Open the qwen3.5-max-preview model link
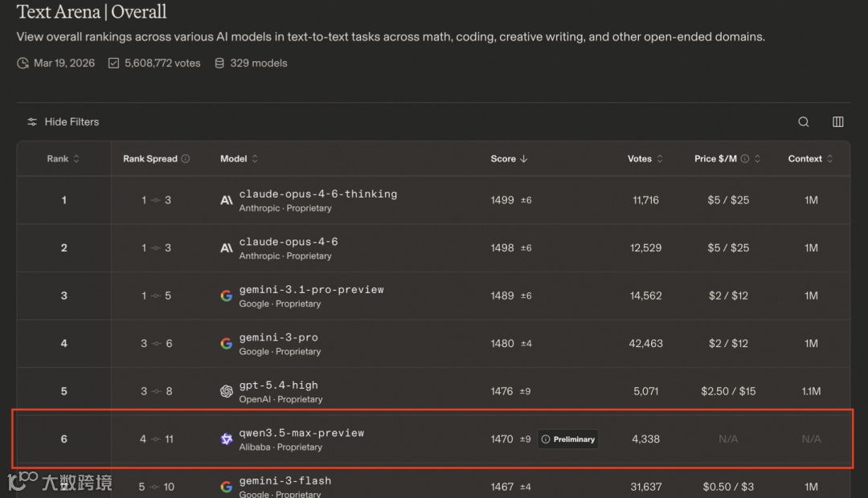Image resolution: width=868 pixels, height=498 pixels. [x=301, y=433]
